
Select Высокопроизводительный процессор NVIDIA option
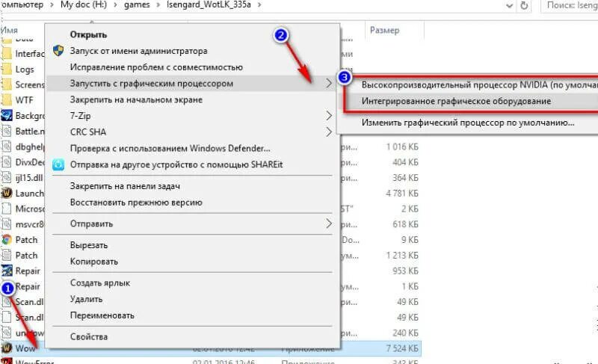click(x=479, y=84)
